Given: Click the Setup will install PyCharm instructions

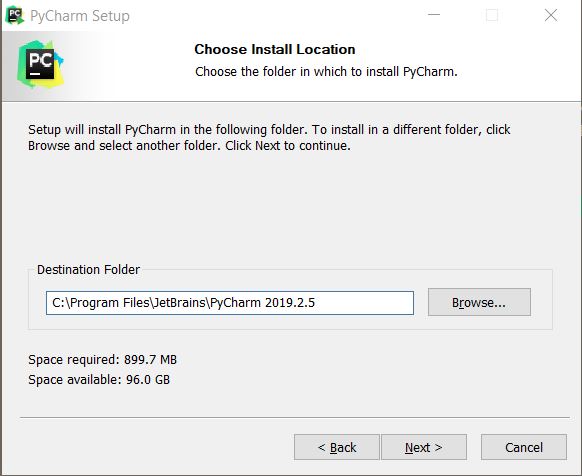Looking at the screenshot, I should (x=269, y=137).
